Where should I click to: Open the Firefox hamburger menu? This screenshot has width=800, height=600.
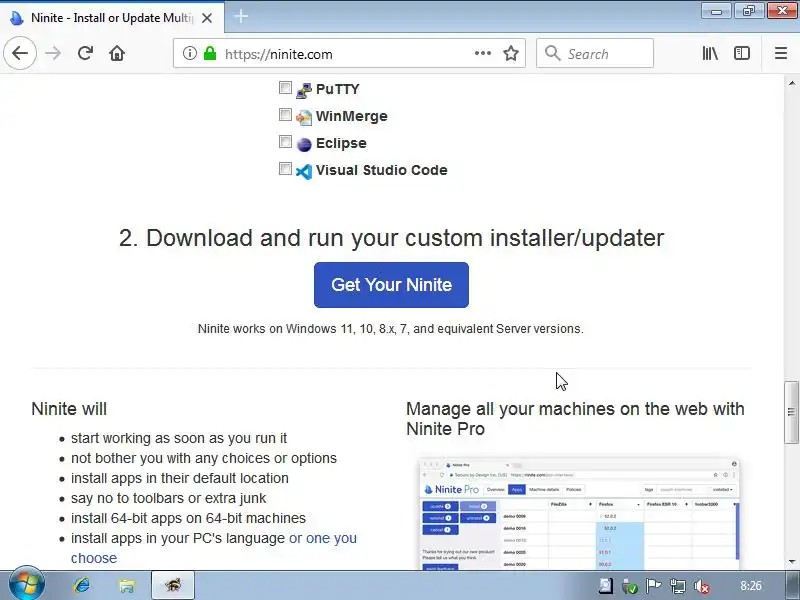(x=781, y=53)
